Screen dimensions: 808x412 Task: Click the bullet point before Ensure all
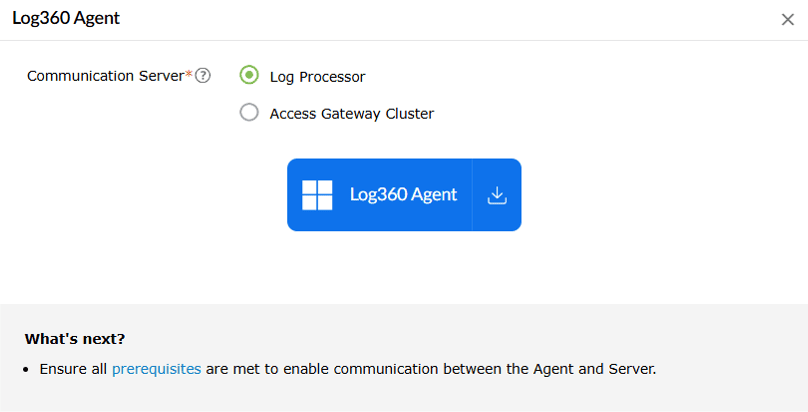tap(29, 370)
